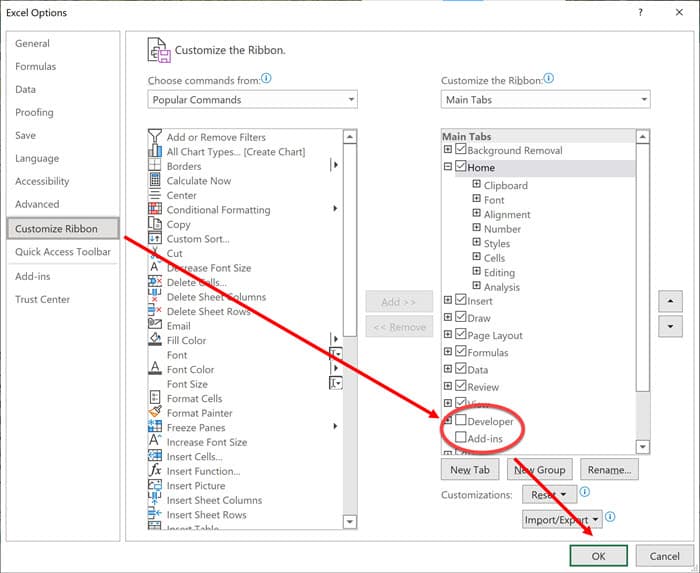Uncheck the Insert tab checkbox
The image size is (700, 573).
tap(461, 300)
